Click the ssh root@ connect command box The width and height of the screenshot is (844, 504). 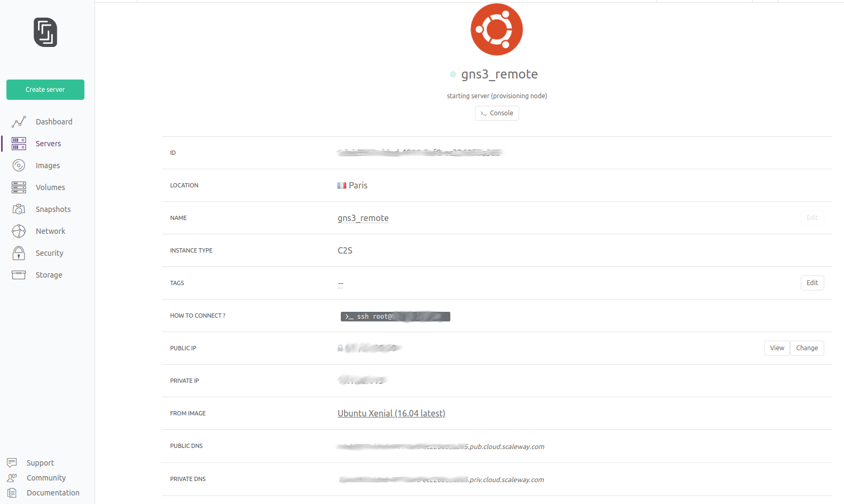tap(395, 317)
